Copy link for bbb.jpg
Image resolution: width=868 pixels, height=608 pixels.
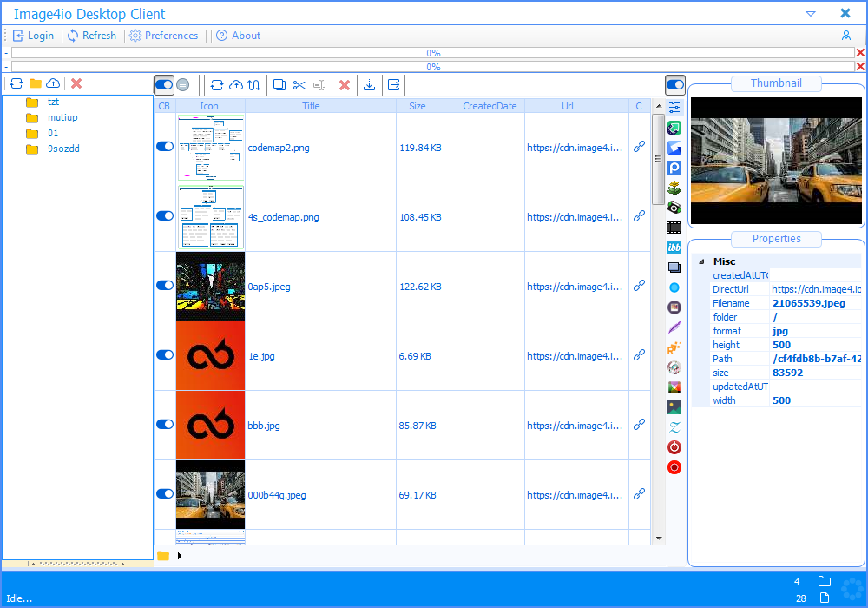(x=640, y=424)
